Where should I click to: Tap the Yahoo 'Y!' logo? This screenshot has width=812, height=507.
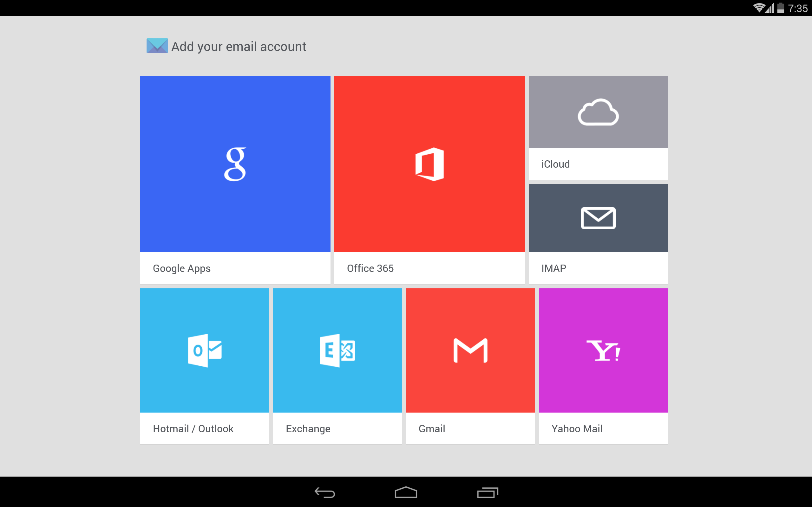603,350
